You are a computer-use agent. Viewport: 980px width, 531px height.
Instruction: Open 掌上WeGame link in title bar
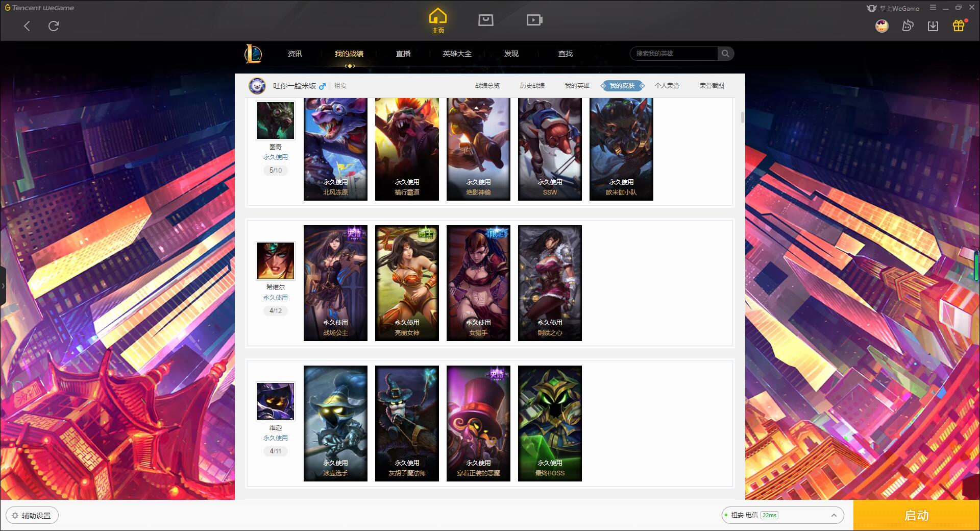point(893,8)
